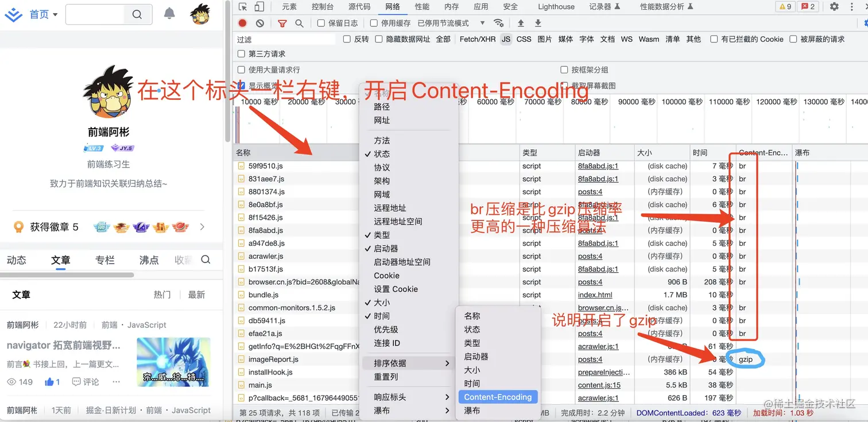Clear the network log
This screenshot has width=868, height=422.
coord(260,23)
